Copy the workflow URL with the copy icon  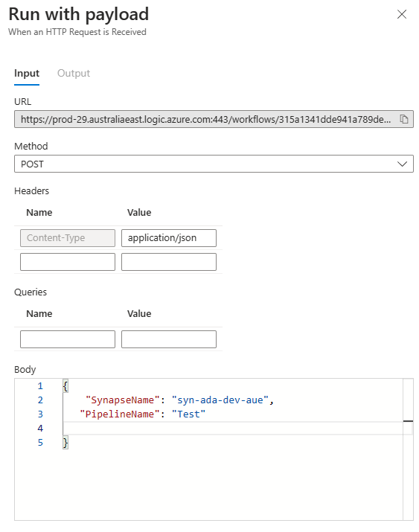(403, 119)
